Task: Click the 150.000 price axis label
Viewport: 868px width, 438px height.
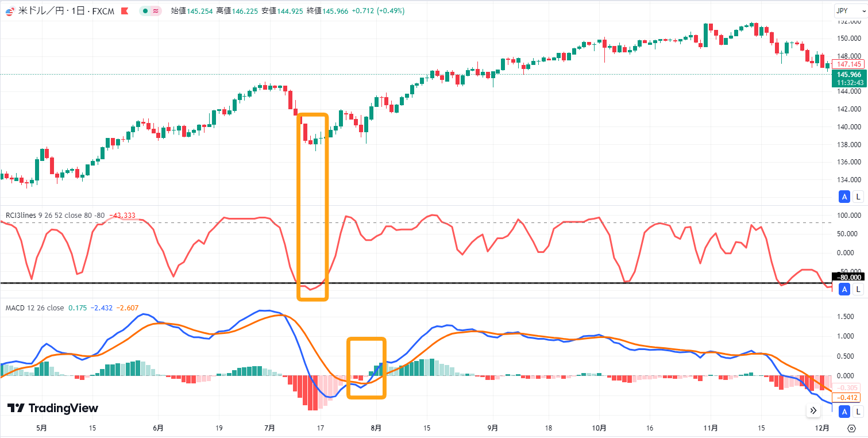Action: click(848, 39)
